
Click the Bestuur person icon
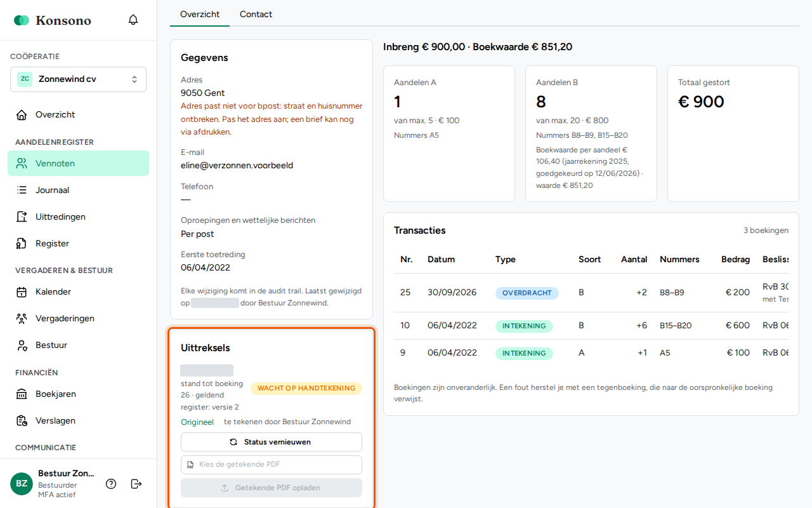coord(22,345)
